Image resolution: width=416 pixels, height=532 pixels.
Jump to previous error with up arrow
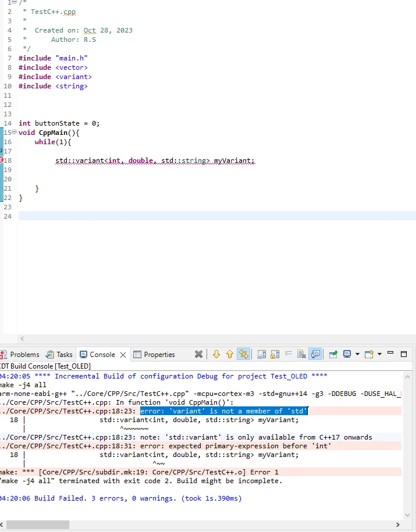click(x=230, y=354)
